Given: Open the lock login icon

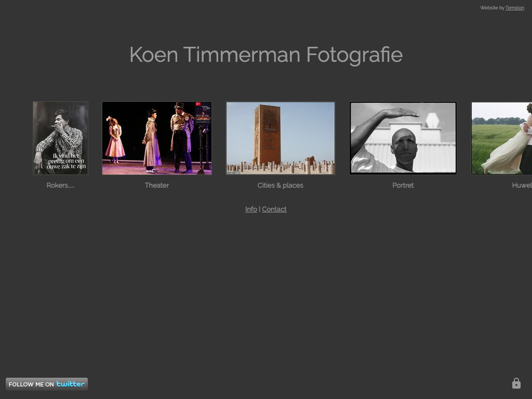Looking at the screenshot, I should (x=516, y=383).
